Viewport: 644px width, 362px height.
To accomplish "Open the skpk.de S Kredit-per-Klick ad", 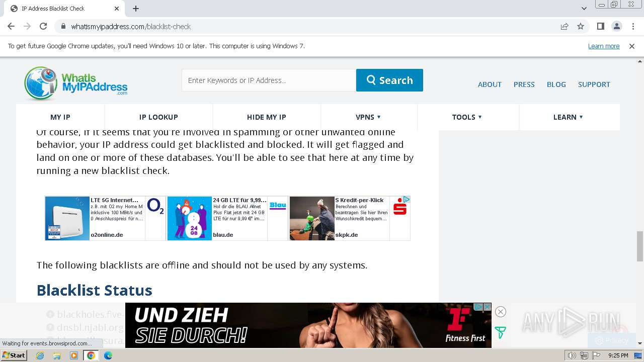I will (350, 218).
